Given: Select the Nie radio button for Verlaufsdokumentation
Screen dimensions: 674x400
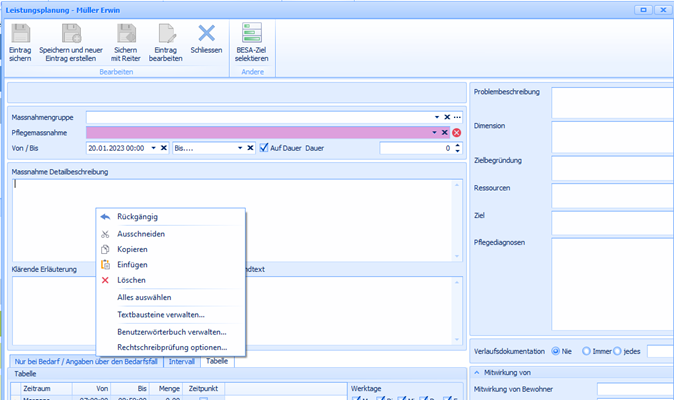Looking at the screenshot, I should point(555,351).
